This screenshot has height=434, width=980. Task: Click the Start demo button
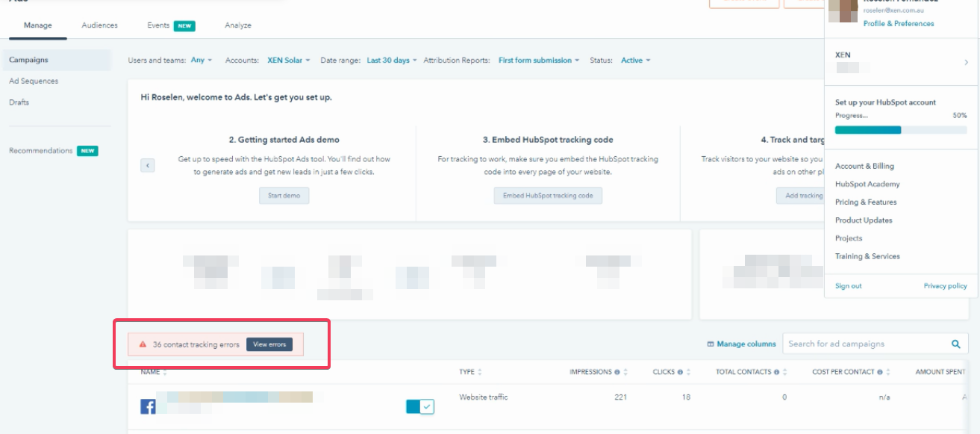coord(284,196)
